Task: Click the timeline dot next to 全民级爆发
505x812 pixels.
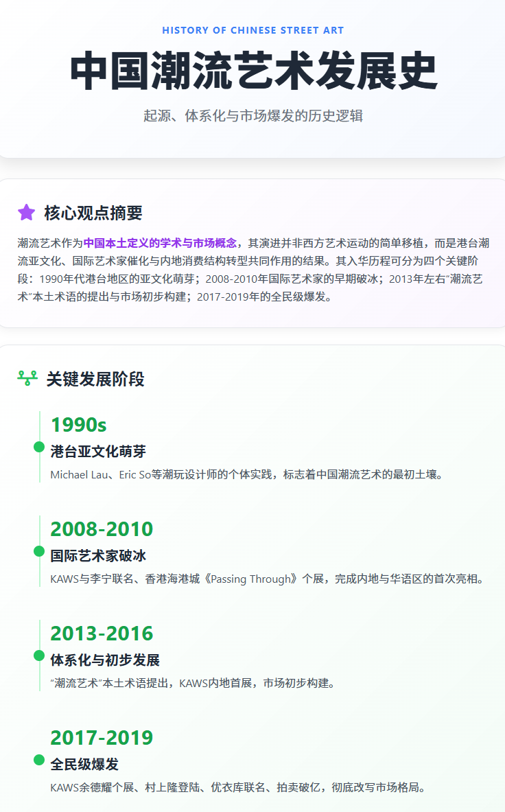Action: [39, 760]
